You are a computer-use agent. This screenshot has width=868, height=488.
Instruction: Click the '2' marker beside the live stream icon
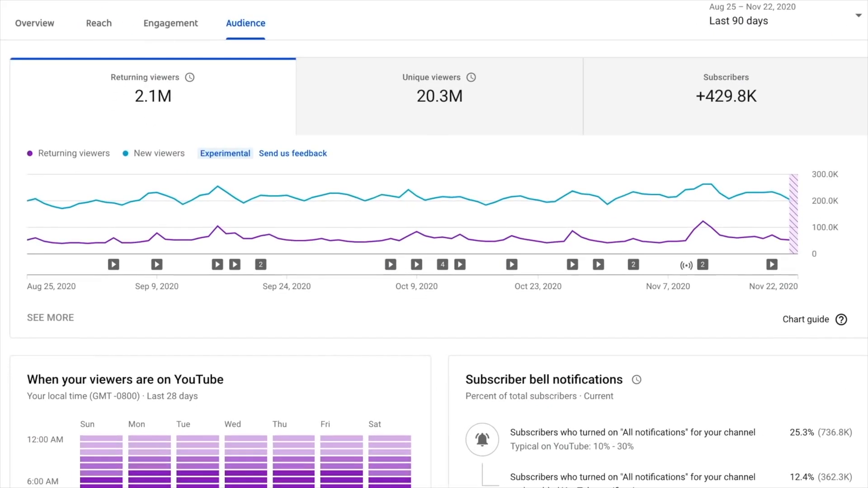(x=703, y=264)
